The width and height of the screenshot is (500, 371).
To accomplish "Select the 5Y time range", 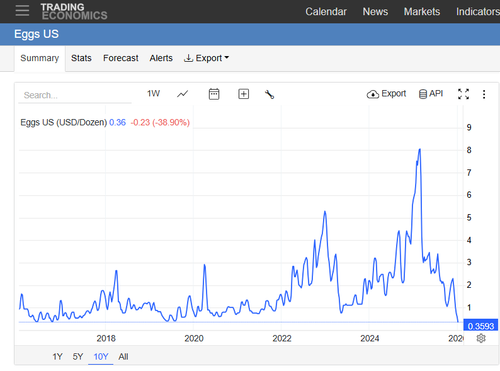I will pyautogui.click(x=78, y=357).
